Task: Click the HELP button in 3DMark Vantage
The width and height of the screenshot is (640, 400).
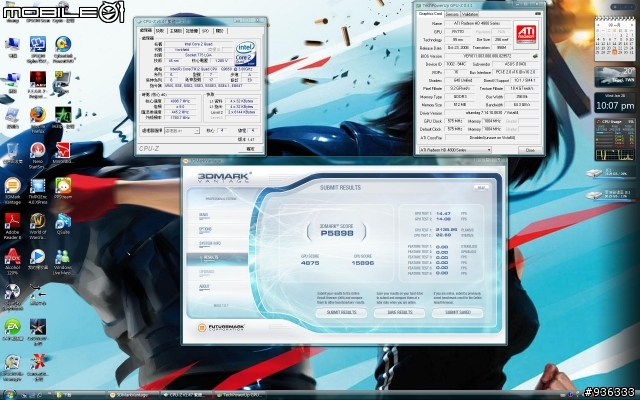Action: click(481, 188)
